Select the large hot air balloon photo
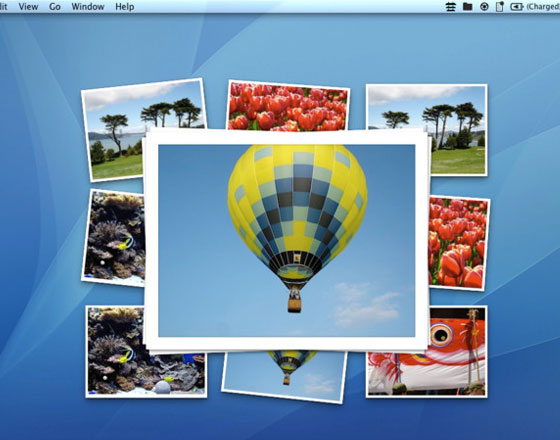Image resolution: width=560 pixels, height=440 pixels. point(286,240)
